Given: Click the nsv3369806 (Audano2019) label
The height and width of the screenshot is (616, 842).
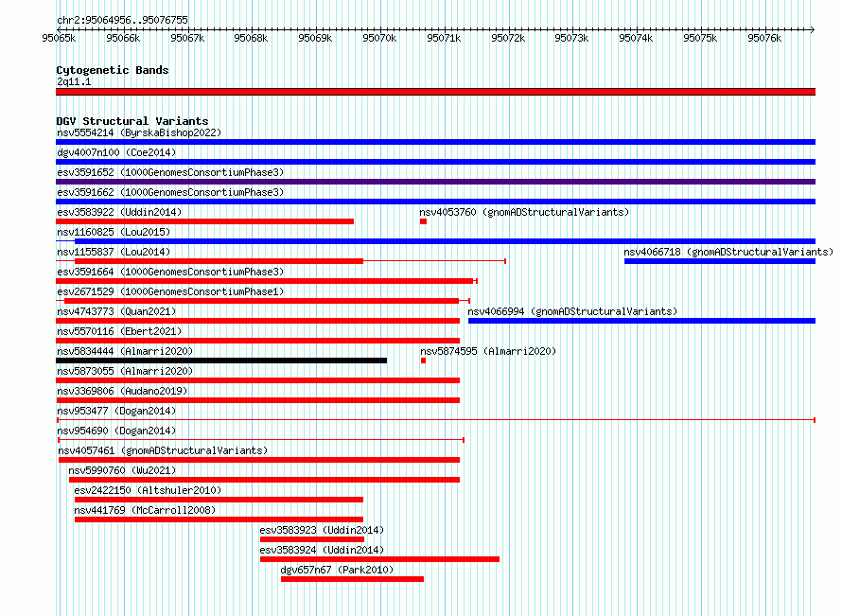Looking at the screenshot, I should point(122,391).
